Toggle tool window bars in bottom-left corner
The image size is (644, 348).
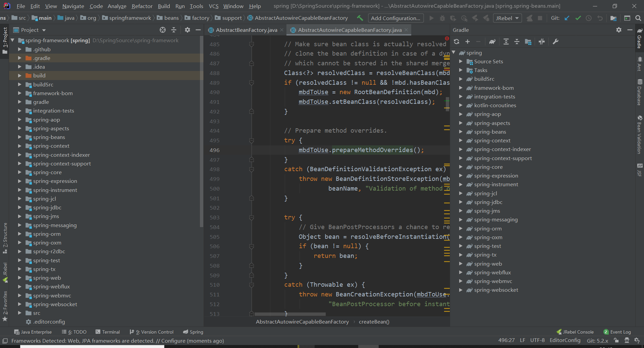[x=5, y=341]
